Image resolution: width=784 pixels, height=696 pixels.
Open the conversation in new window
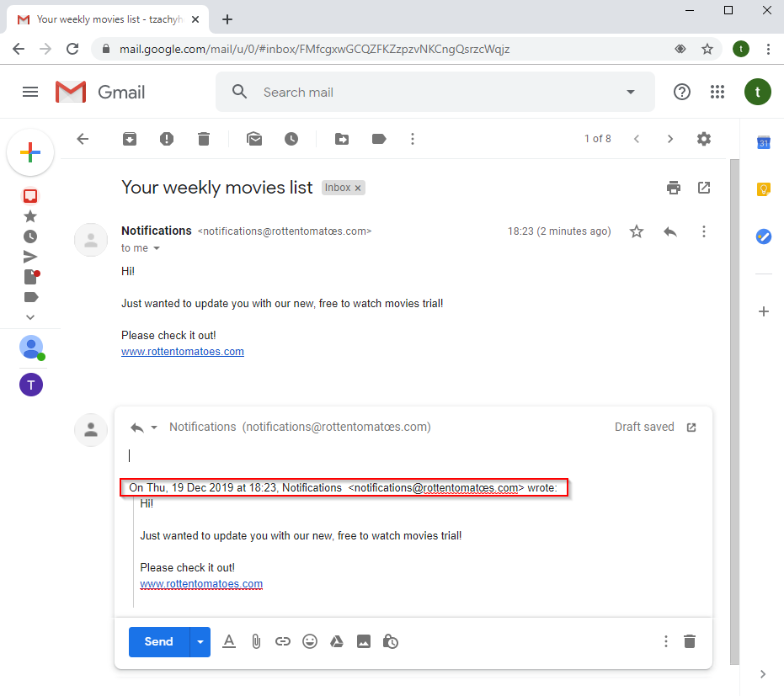(704, 188)
